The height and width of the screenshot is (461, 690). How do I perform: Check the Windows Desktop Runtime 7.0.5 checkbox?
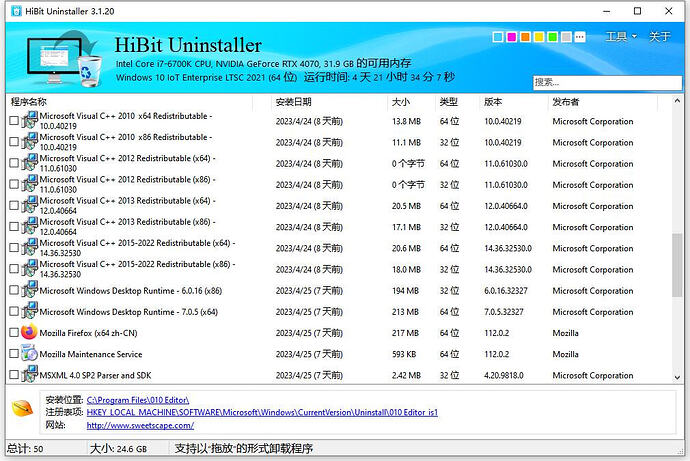coord(14,311)
